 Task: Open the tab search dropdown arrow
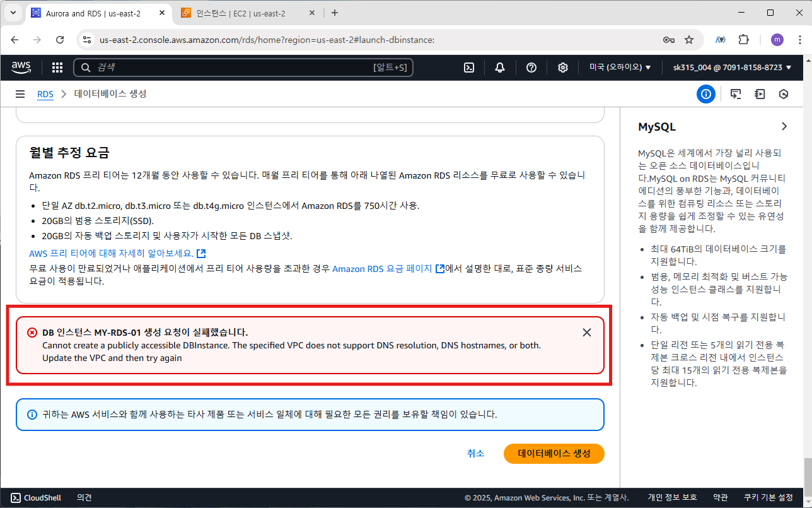(13, 13)
